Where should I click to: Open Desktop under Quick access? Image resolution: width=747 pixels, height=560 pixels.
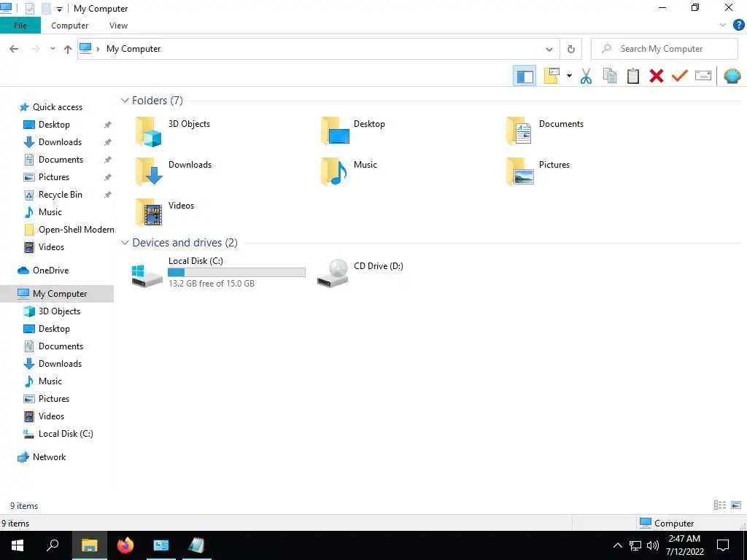click(54, 125)
